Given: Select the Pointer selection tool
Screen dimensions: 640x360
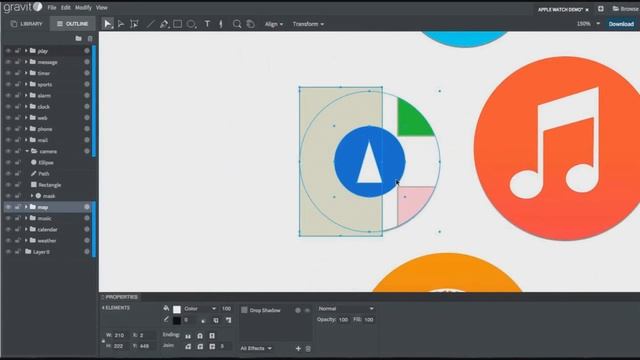Looking at the screenshot, I should 108,24.
